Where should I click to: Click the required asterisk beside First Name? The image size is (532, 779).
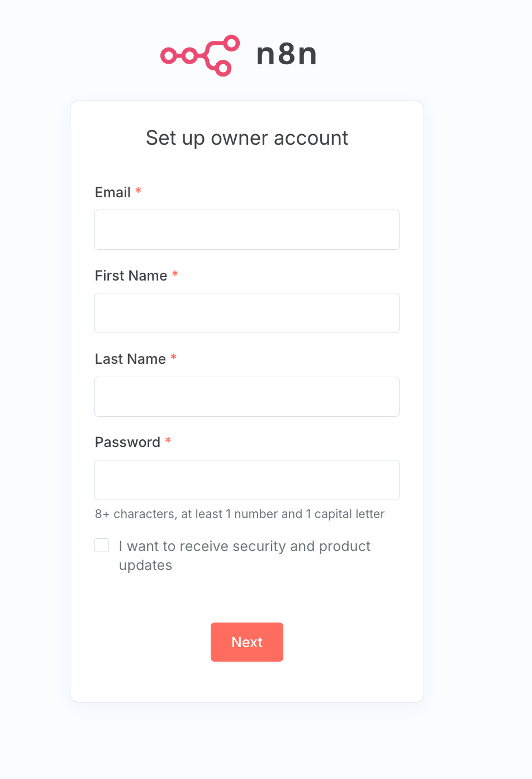pos(175,274)
